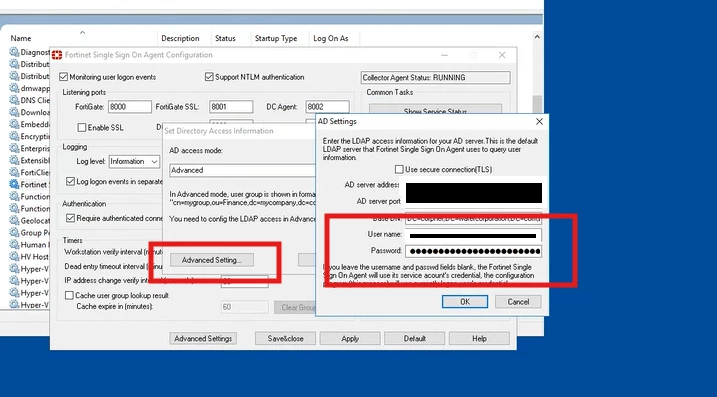The height and width of the screenshot is (397, 717).
Task: Click the Log On As column header
Action: pos(331,38)
